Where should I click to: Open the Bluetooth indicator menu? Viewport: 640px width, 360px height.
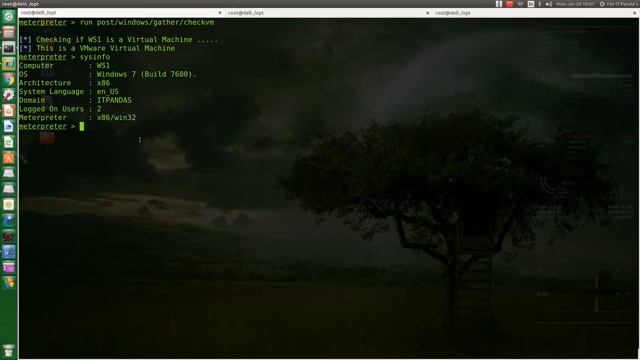point(540,4)
